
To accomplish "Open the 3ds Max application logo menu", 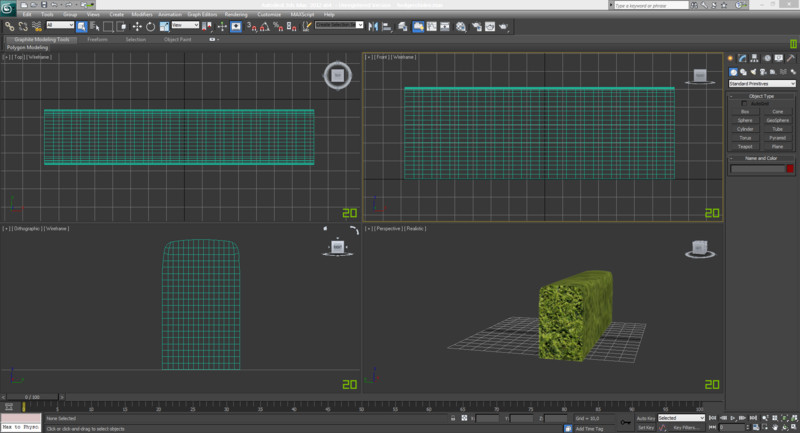I will click(x=9, y=8).
